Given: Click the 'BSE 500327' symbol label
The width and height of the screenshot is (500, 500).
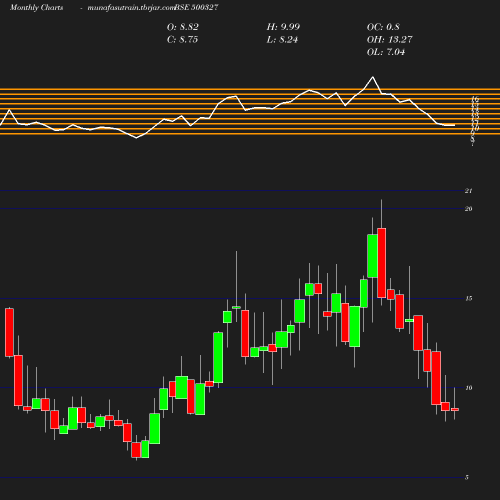Looking at the screenshot, I should click(196, 7).
